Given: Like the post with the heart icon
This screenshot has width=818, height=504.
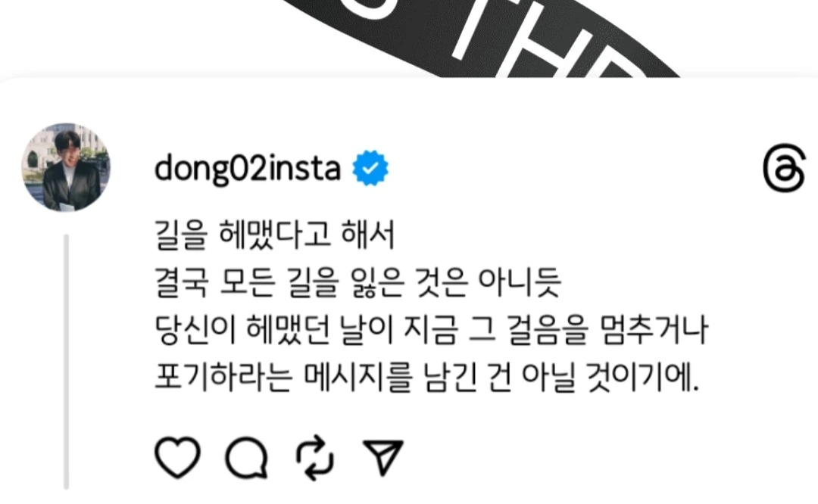Looking at the screenshot, I should click(177, 458).
